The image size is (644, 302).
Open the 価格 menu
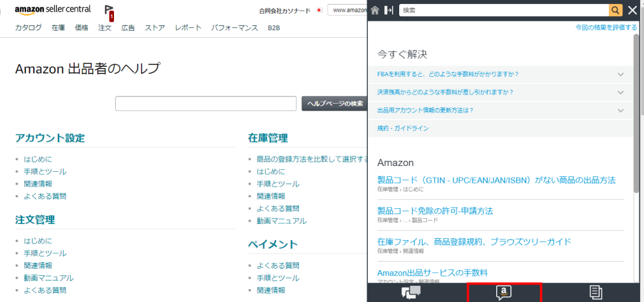tap(81, 28)
